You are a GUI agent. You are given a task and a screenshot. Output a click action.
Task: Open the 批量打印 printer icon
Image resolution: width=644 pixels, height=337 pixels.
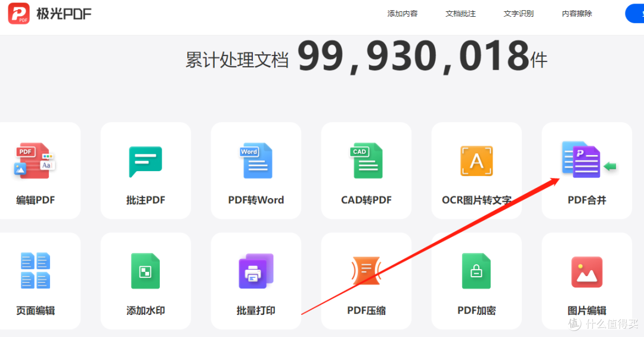tap(256, 271)
